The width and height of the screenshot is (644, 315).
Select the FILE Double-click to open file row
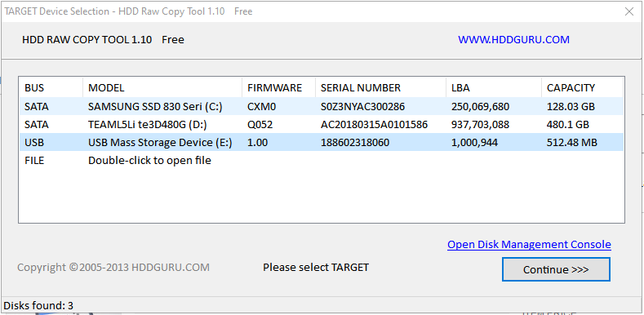321,160
